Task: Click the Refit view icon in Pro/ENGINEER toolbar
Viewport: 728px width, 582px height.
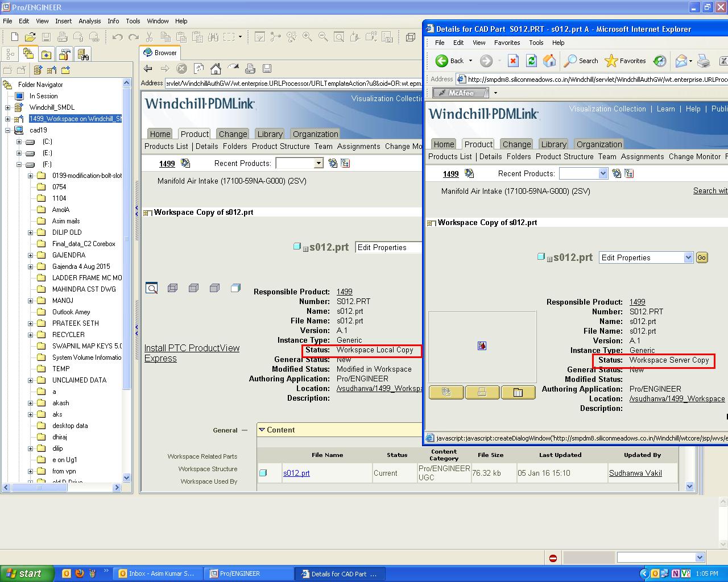Action: pyautogui.click(x=339, y=38)
